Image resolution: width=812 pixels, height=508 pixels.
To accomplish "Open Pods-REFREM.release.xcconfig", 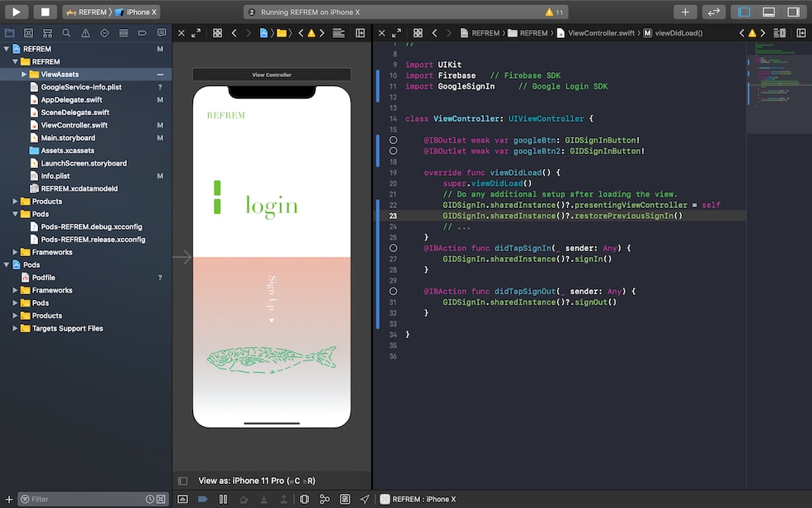I will tap(93, 239).
